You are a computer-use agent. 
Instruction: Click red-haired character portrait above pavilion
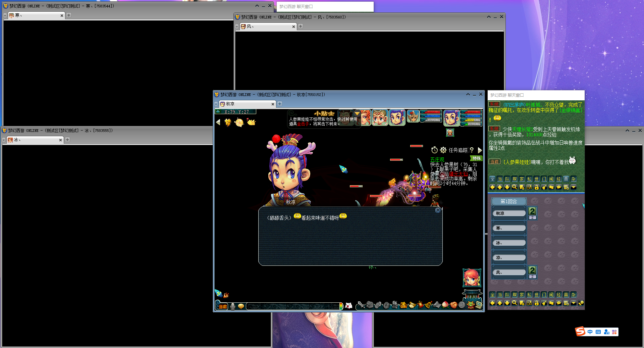[x=472, y=278]
